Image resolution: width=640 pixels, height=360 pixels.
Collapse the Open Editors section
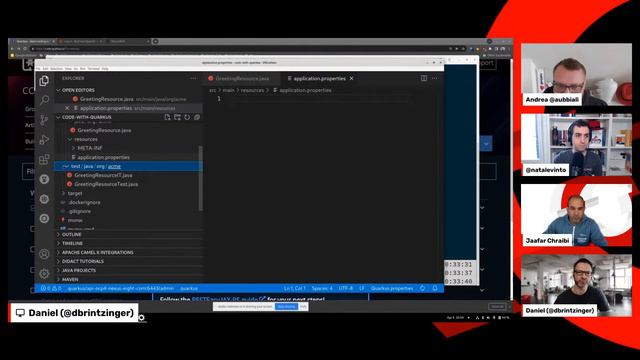pyautogui.click(x=128, y=90)
